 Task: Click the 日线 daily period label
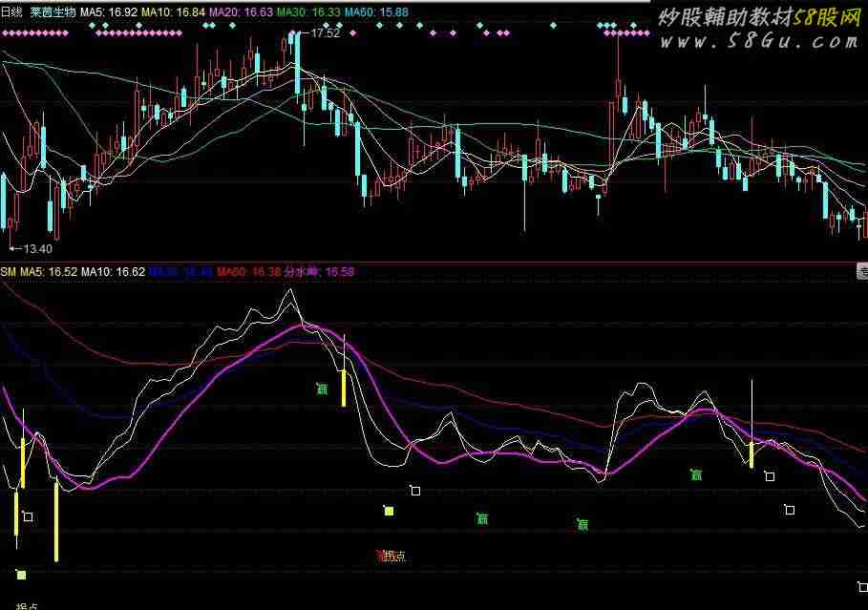tap(11, 12)
